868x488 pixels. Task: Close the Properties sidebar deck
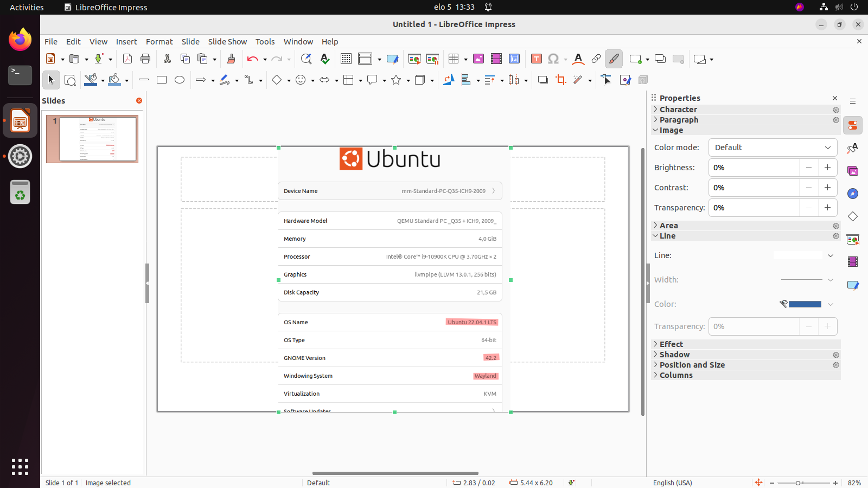pyautogui.click(x=835, y=98)
